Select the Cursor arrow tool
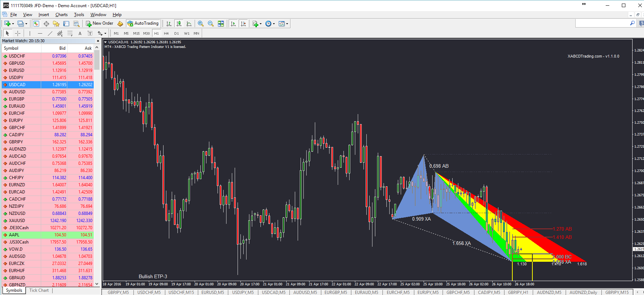The width and height of the screenshot is (644, 295). 8,33
